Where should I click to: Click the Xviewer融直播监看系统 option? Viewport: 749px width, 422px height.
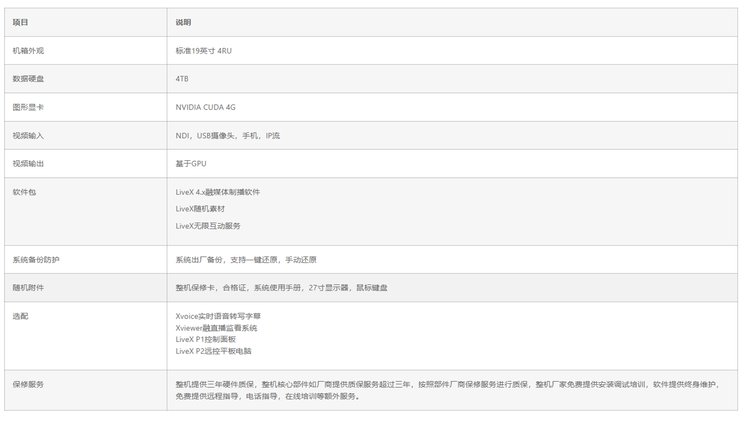click(x=216, y=328)
